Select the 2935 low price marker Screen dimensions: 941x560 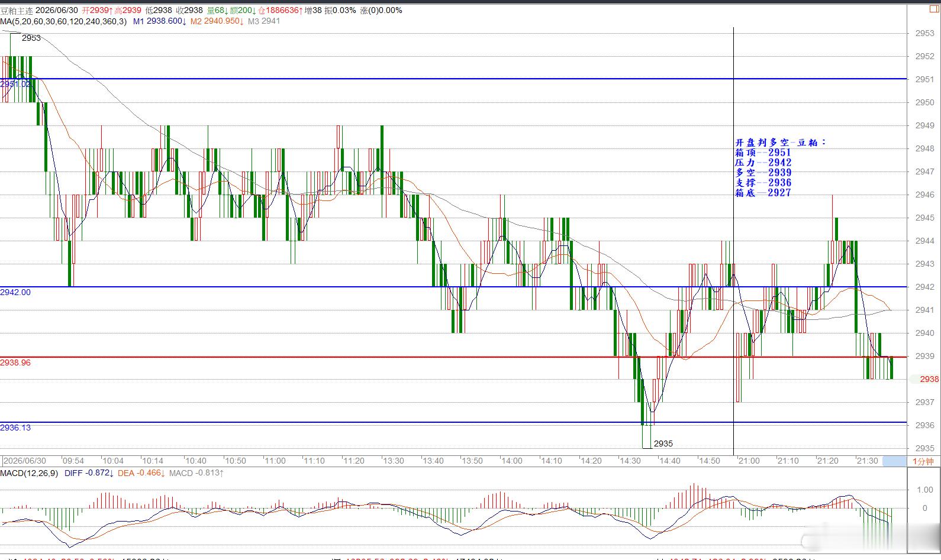(663, 444)
